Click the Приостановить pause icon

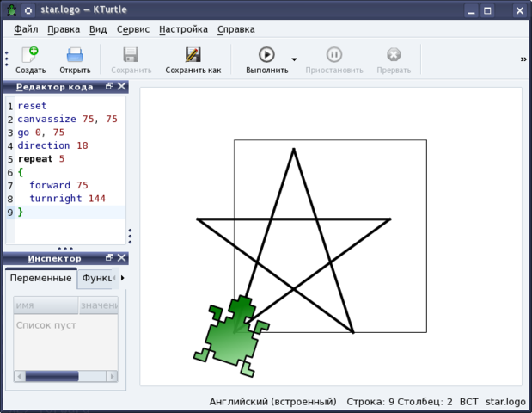(x=334, y=55)
